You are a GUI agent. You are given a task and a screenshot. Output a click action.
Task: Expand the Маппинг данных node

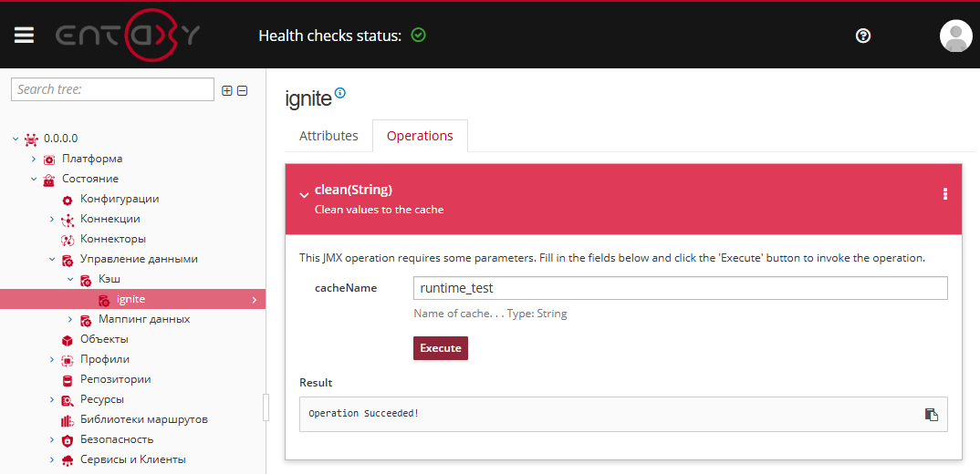point(70,319)
